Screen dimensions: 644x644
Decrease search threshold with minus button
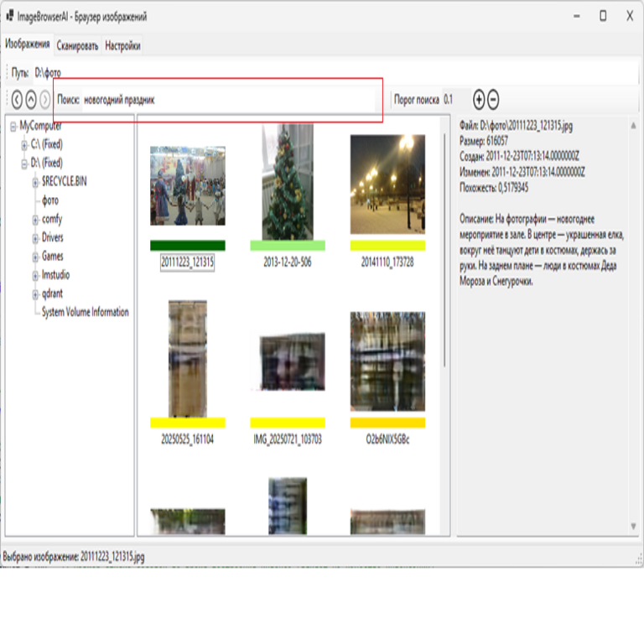[493, 100]
